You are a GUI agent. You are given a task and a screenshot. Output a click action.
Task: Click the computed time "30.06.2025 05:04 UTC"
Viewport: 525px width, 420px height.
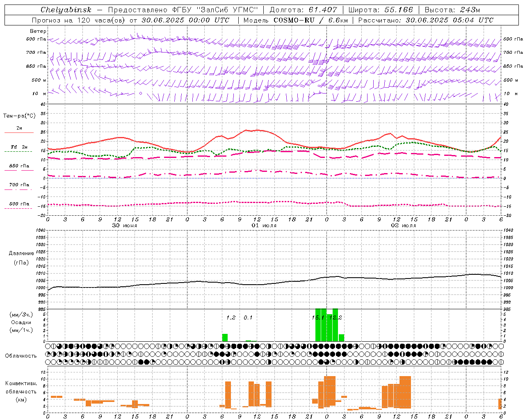(x=450, y=20)
